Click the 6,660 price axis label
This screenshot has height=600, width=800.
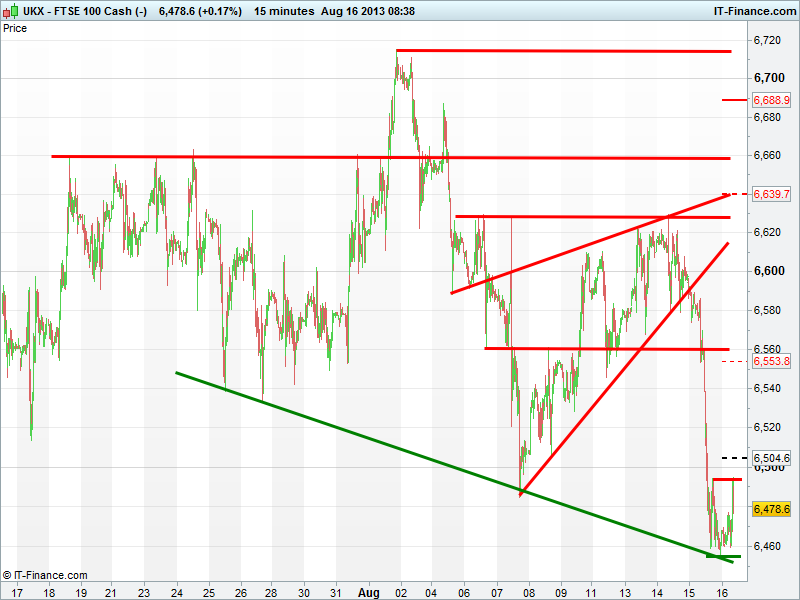(x=767, y=155)
